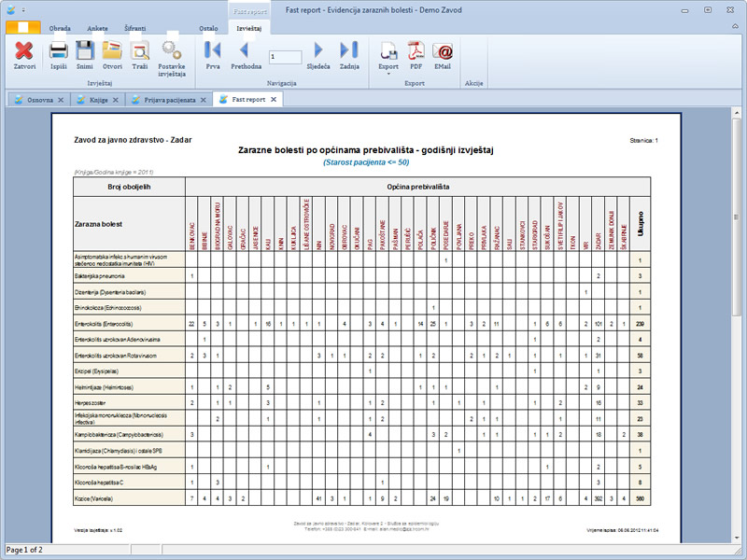Screen dimensions: 747x560
Task: Open the quick access toolbar dropdown
Action: (x=24, y=10)
